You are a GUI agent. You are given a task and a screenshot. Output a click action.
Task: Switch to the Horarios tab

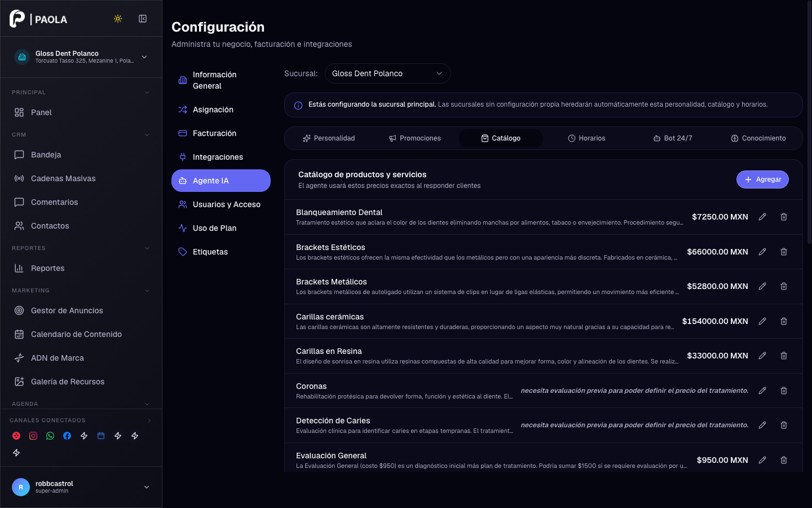point(586,138)
